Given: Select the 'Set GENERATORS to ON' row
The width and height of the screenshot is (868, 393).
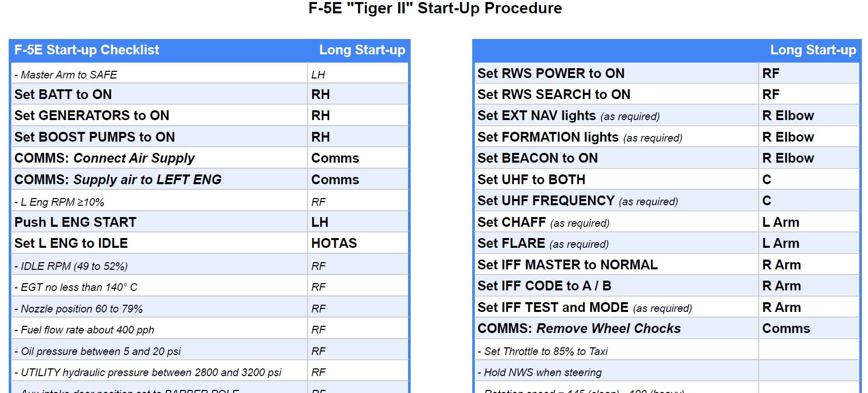Looking at the screenshot, I should 92,115.
